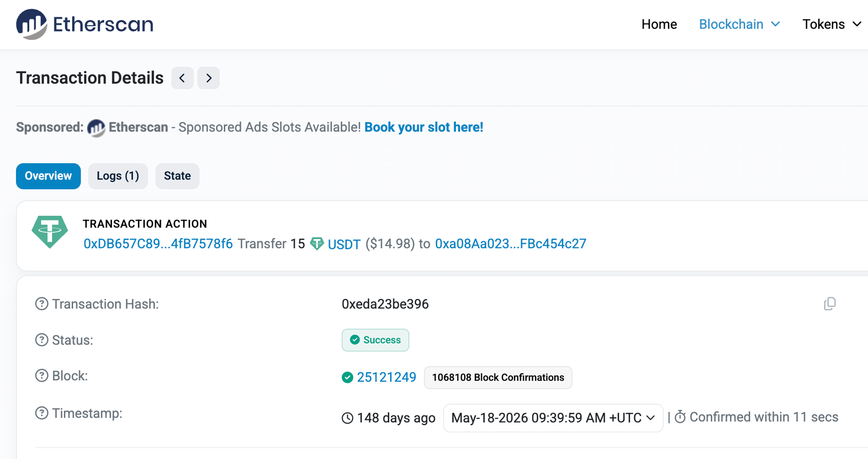Click the Transaction Details heading
868x459 pixels.
pyautogui.click(x=90, y=78)
